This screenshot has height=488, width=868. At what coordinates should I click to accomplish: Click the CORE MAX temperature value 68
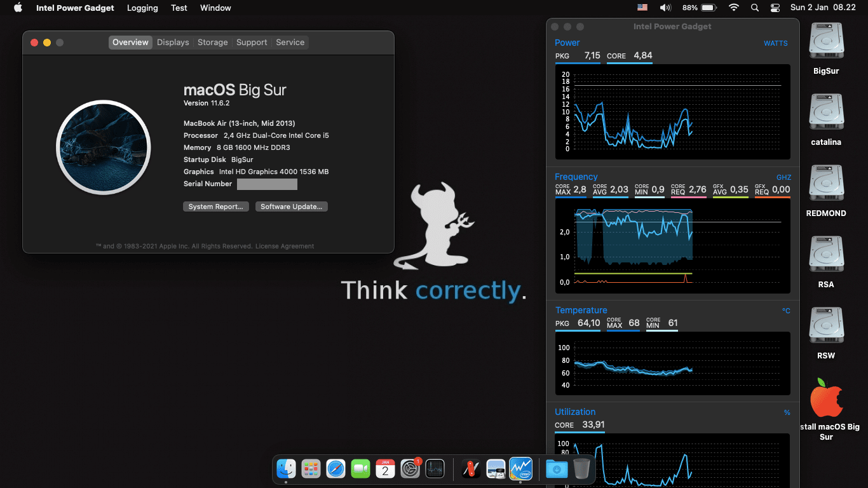coord(634,323)
